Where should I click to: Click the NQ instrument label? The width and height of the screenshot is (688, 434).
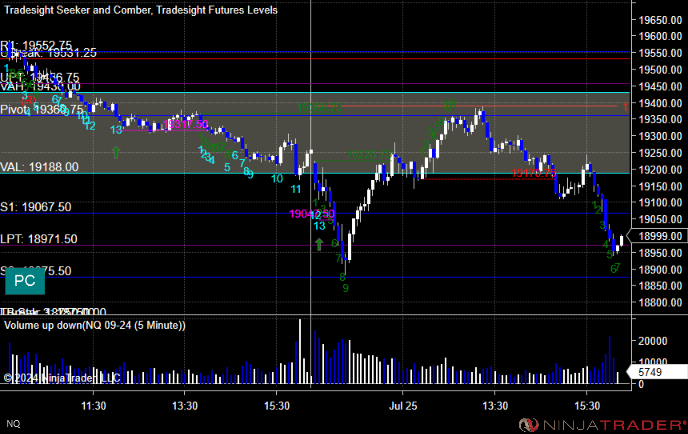coord(13,423)
